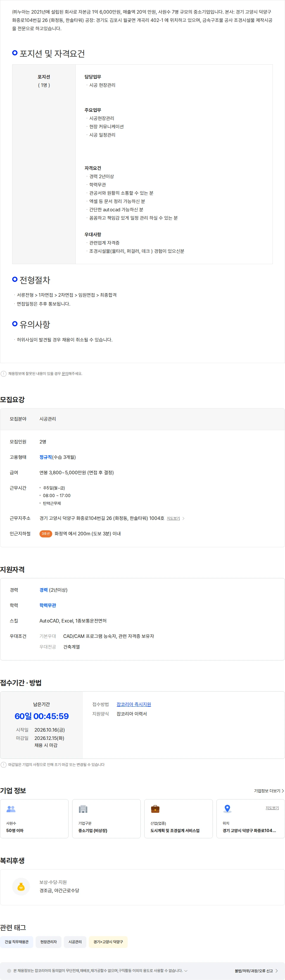Select the 시공관리 tag
Image resolution: width=285 pixels, height=980 pixels.
point(75,941)
